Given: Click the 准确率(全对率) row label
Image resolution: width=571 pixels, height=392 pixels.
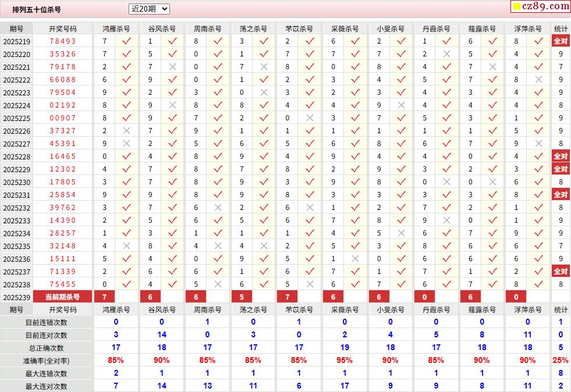Looking at the screenshot, I should tap(46, 361).
